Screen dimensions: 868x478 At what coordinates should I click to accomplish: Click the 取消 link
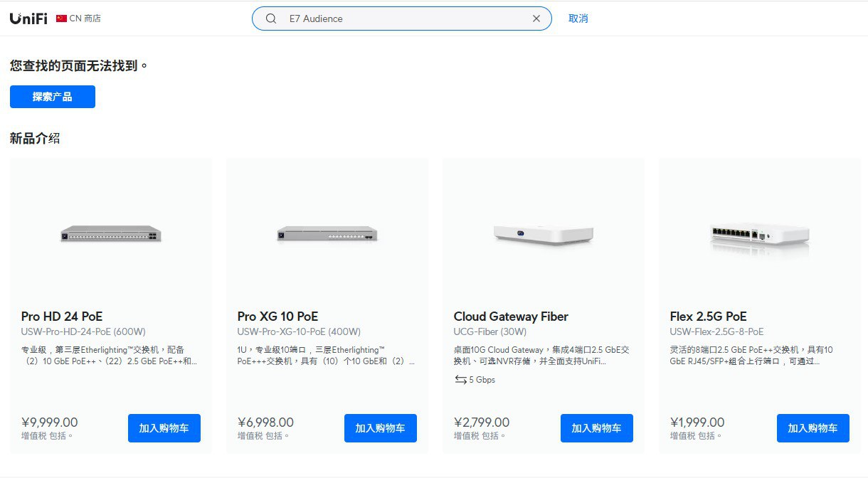point(578,19)
